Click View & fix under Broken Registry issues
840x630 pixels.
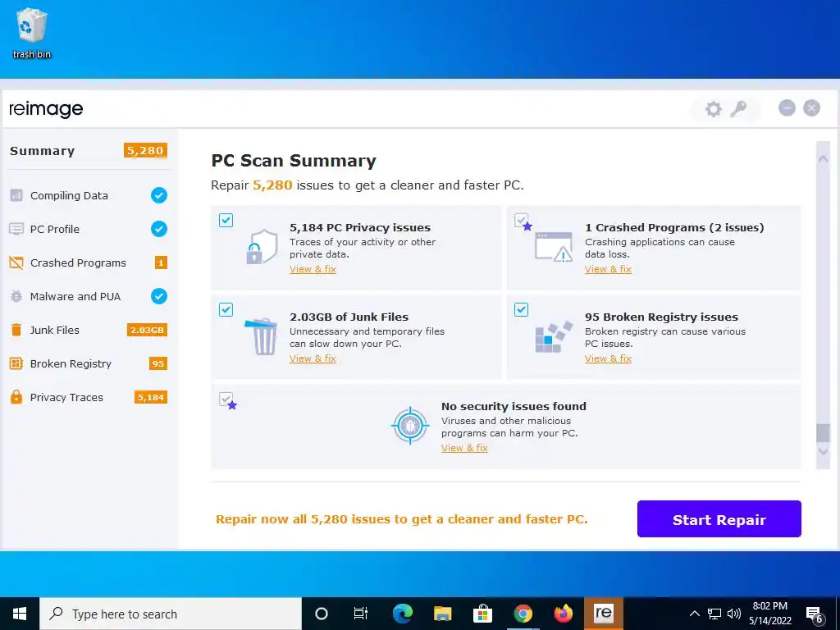[608, 358]
